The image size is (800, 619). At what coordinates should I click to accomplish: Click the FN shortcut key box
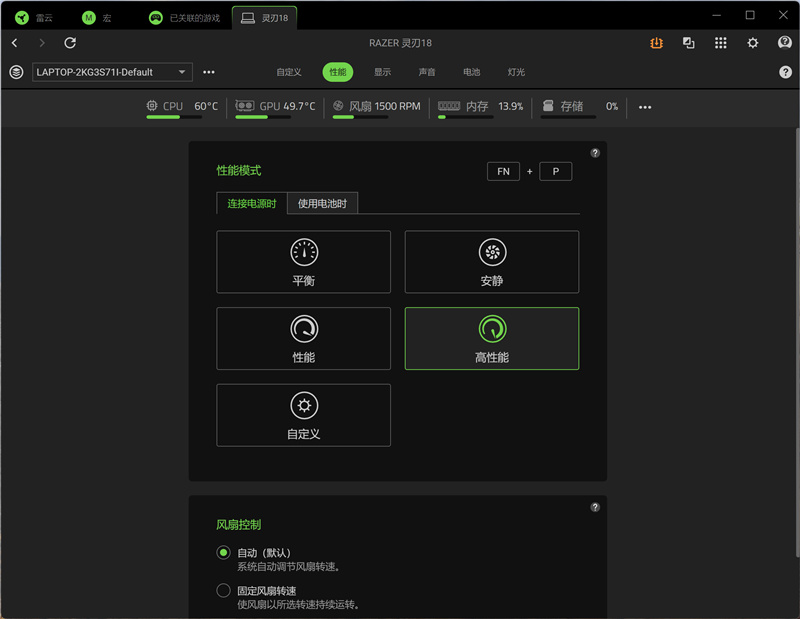coord(504,171)
